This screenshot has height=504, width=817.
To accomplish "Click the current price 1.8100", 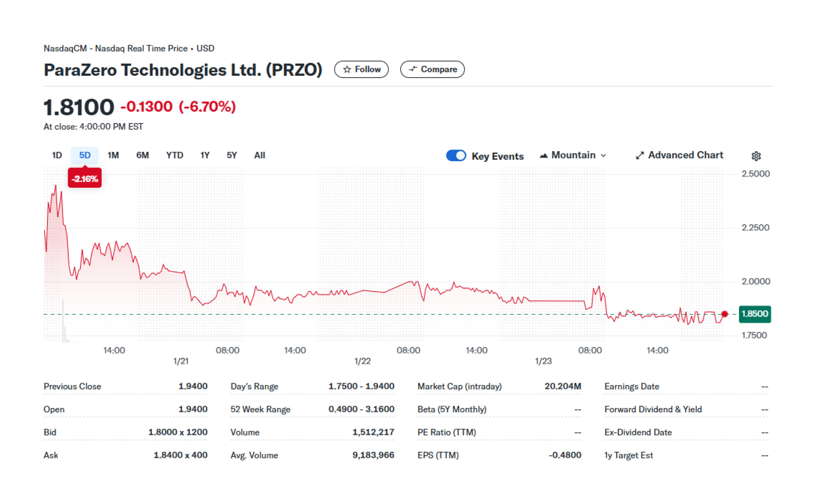I will click(79, 107).
